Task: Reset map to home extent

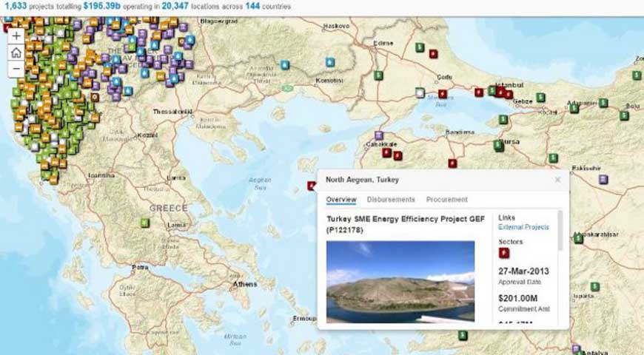Action: point(16,53)
